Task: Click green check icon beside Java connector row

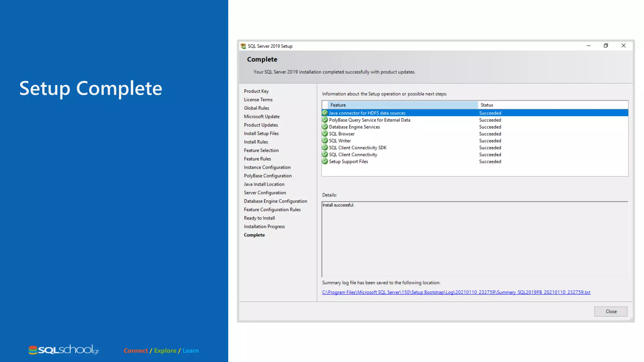Action: point(325,113)
